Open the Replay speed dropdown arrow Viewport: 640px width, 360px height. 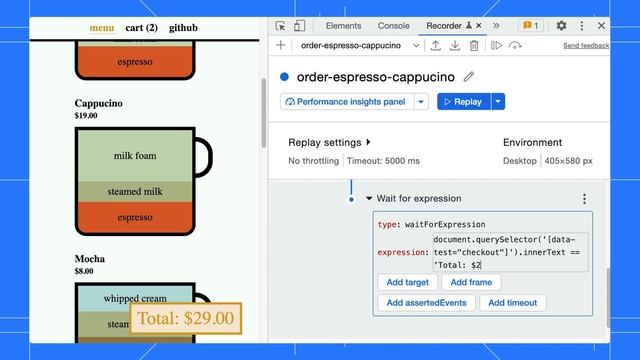498,102
